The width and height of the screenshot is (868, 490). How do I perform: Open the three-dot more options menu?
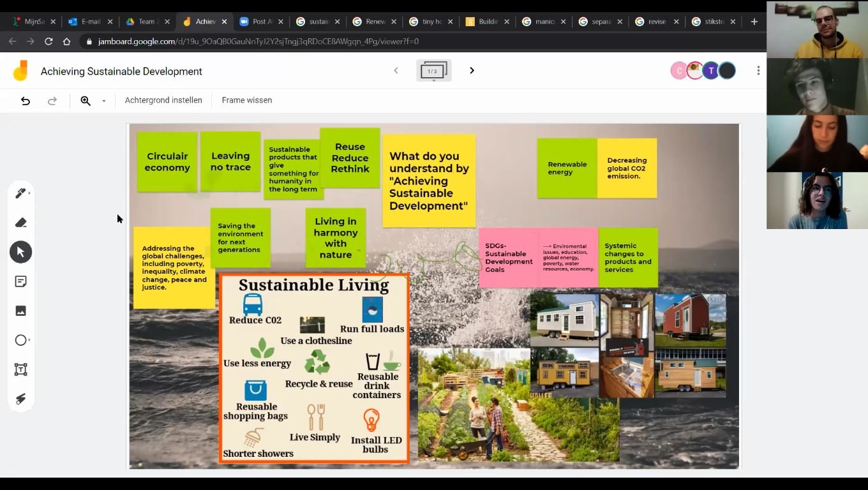(x=758, y=71)
